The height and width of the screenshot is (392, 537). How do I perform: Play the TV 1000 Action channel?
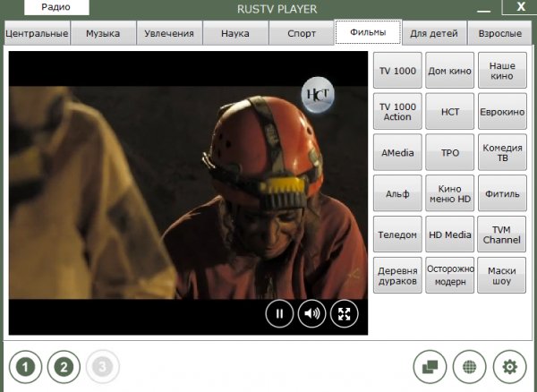pos(397,112)
